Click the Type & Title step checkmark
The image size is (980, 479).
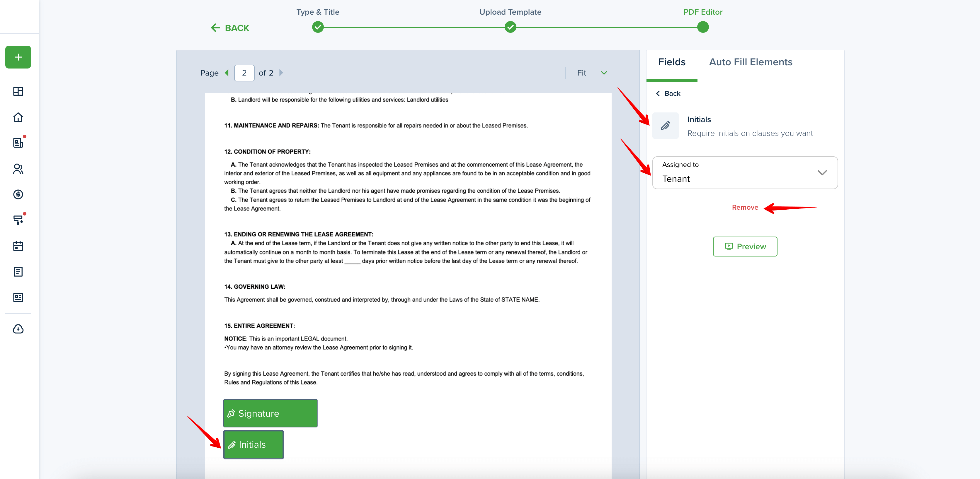[318, 27]
